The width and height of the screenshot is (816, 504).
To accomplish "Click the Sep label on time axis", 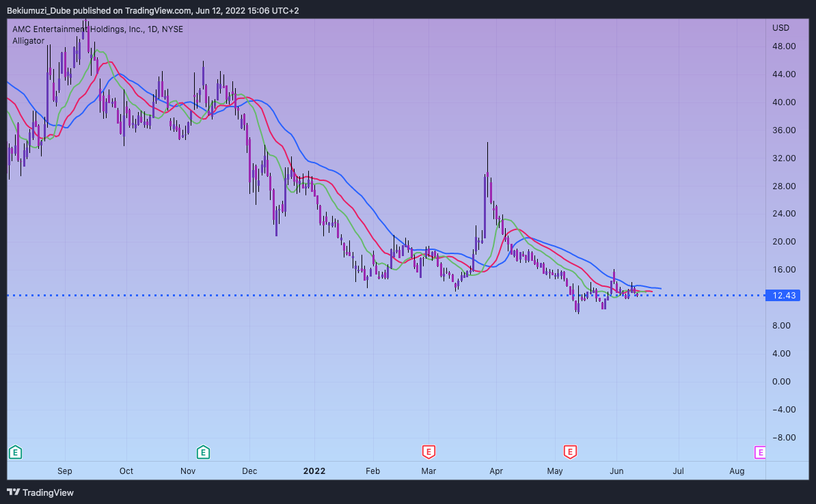I will point(64,471).
